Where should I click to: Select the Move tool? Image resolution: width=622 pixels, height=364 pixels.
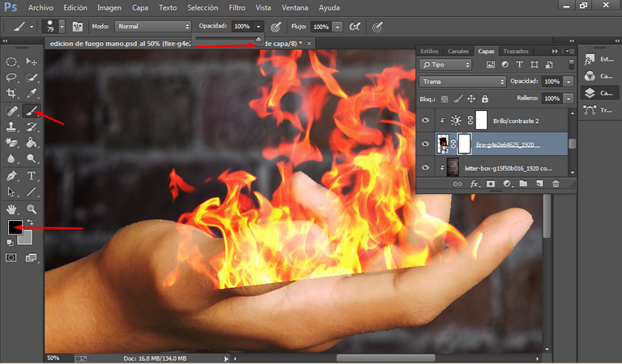pos(32,61)
